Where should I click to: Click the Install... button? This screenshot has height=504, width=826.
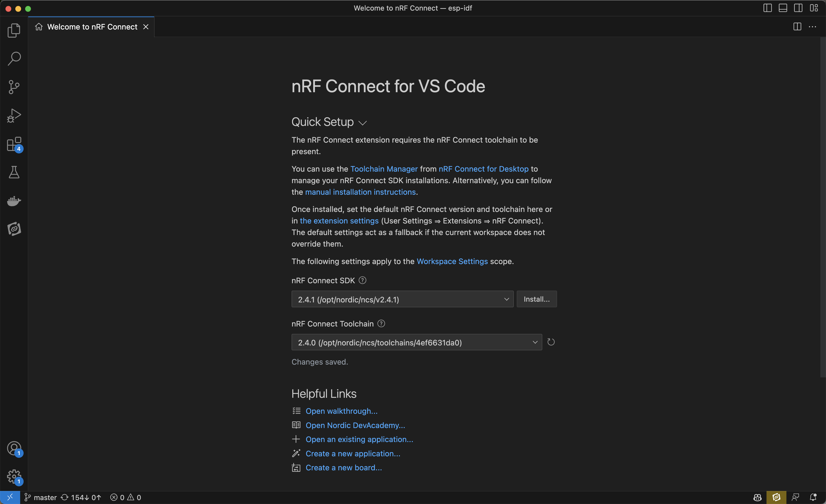coord(537,299)
